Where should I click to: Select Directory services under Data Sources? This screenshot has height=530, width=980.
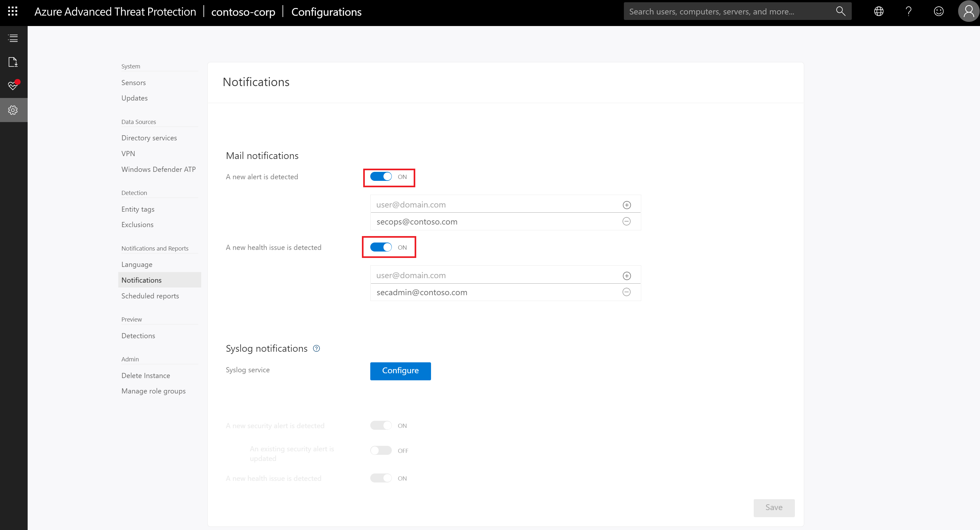point(149,137)
